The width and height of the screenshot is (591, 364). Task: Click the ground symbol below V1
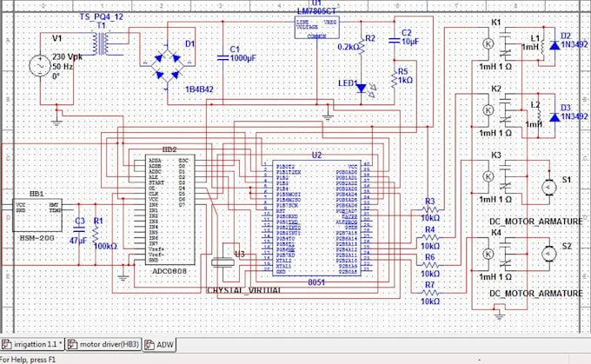coord(56,122)
